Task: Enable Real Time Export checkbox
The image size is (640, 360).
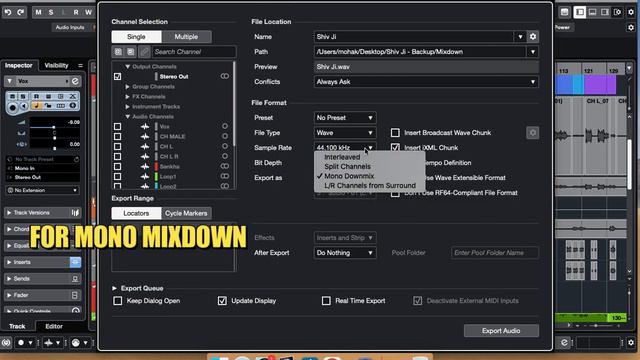Action: [x=326, y=301]
